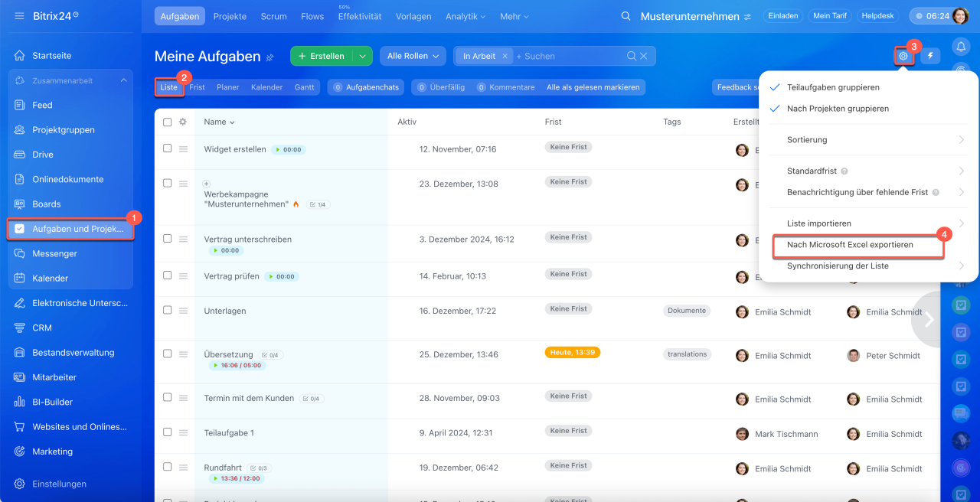Click the search magnifier icon in the top bar
This screenshot has width=980, height=502.
pyautogui.click(x=626, y=16)
